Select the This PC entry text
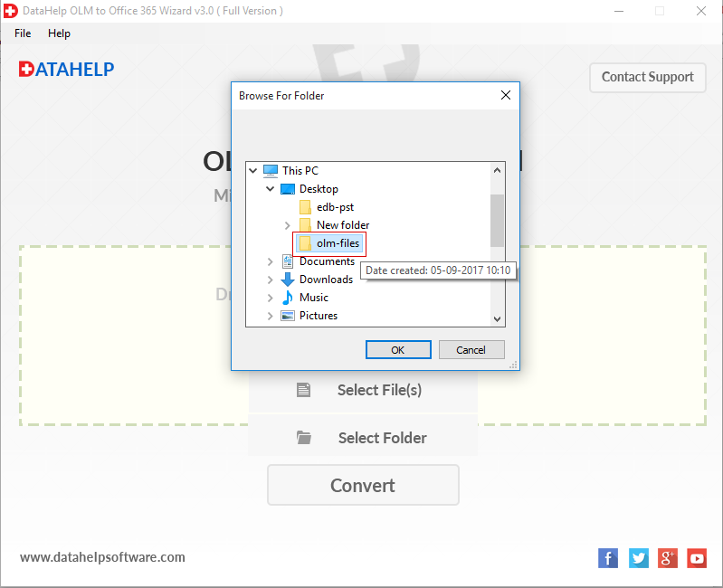Screen dimensions: 723x588 tap(300, 170)
